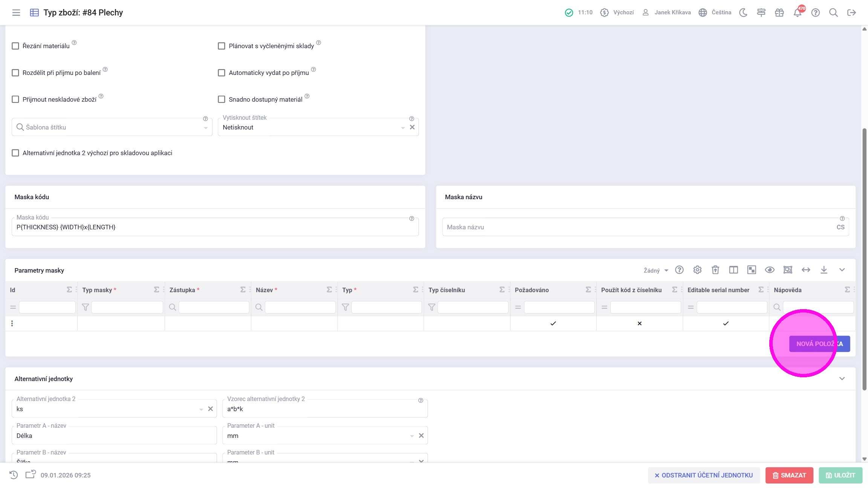Check Snadno dostupný materiál option

tap(222, 99)
